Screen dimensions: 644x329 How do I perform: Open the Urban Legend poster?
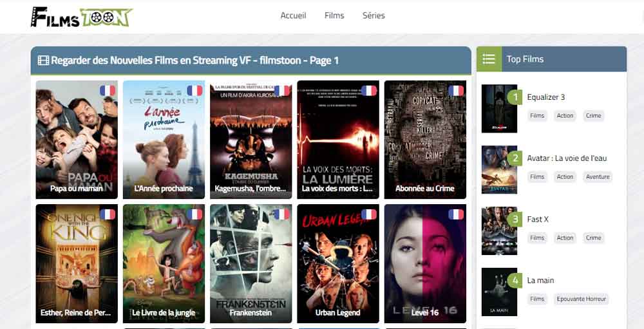pos(338,264)
